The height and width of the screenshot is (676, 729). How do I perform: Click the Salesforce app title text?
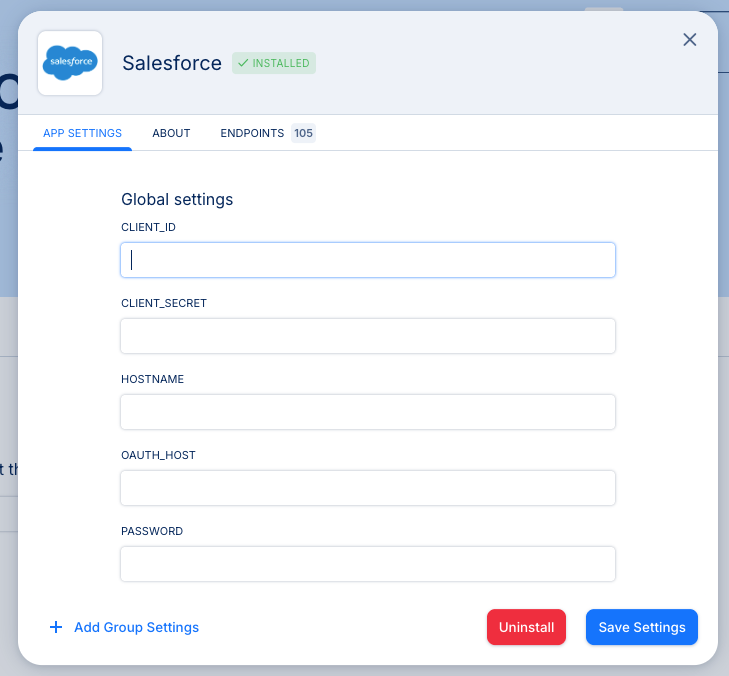point(172,63)
